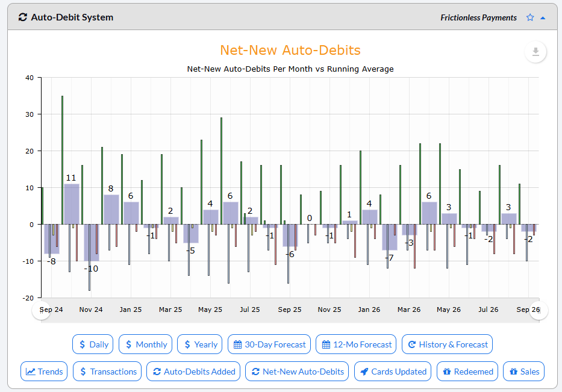The width and height of the screenshot is (562, 392).
Task: Click the Jan 25 axis label
Action: click(x=131, y=310)
